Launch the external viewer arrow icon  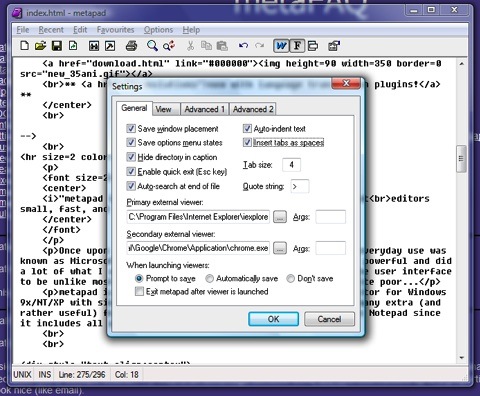110,46
